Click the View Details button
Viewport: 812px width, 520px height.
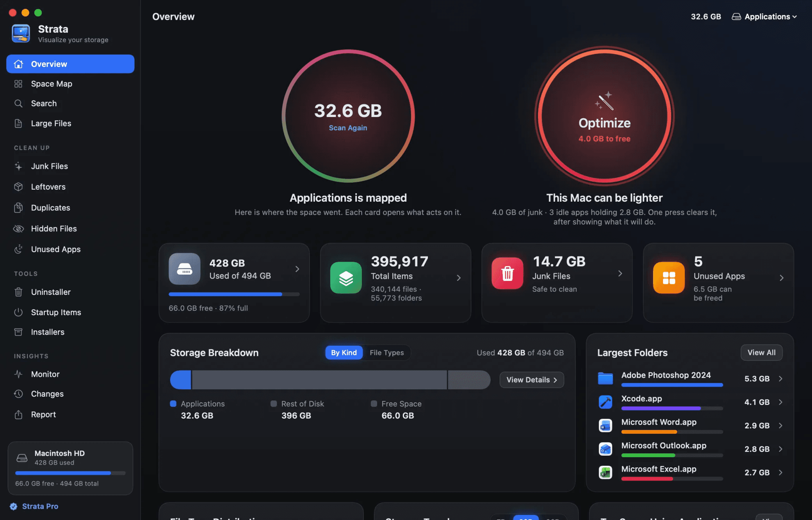532,380
